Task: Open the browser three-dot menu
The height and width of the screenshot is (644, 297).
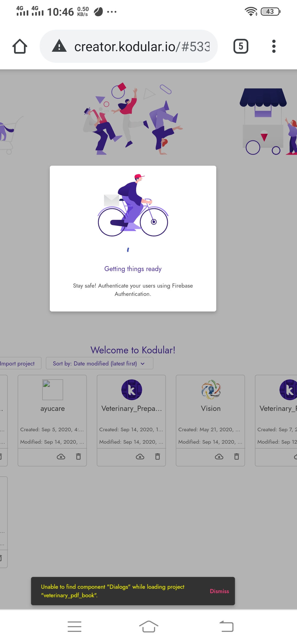Action: (274, 46)
